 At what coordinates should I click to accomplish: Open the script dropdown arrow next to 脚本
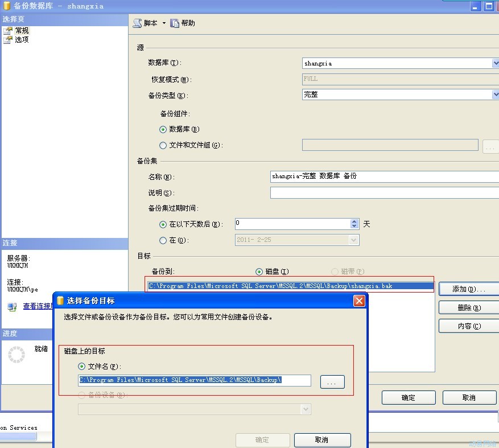click(164, 23)
